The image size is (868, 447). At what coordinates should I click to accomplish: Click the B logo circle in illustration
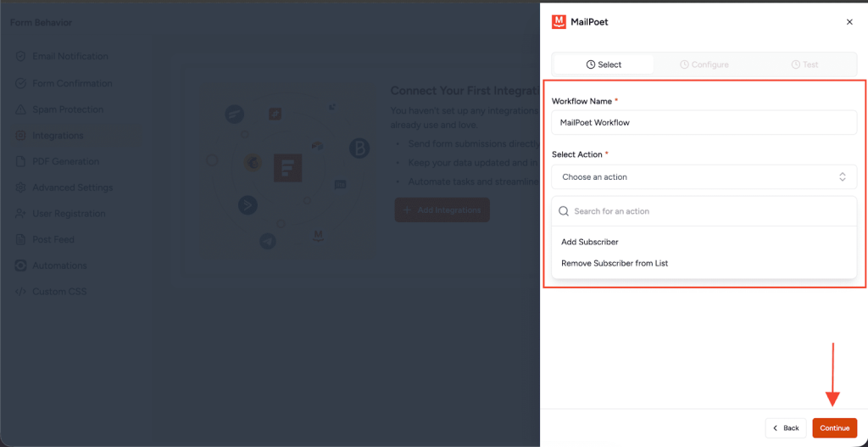[359, 148]
